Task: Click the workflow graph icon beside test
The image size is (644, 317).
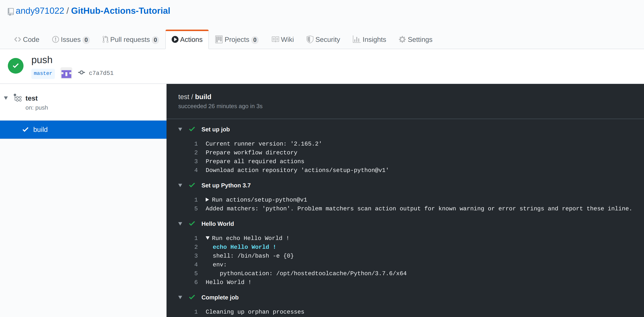Action: pyautogui.click(x=17, y=98)
